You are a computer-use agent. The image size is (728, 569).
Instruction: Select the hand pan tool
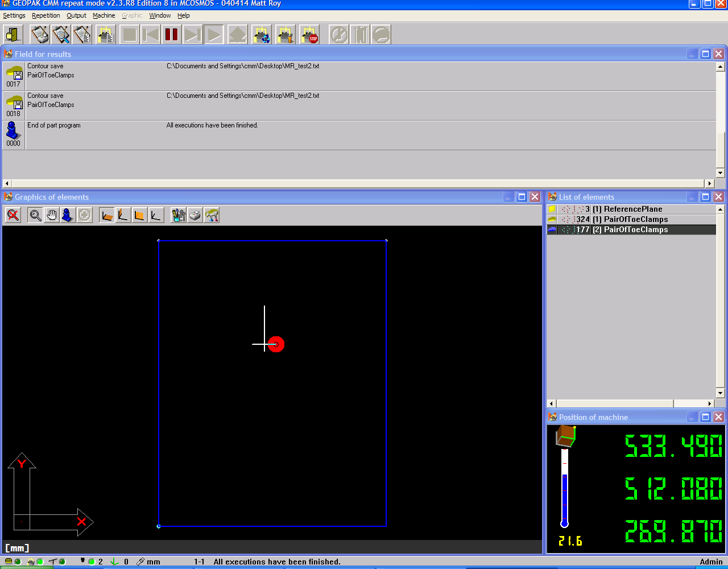52,215
